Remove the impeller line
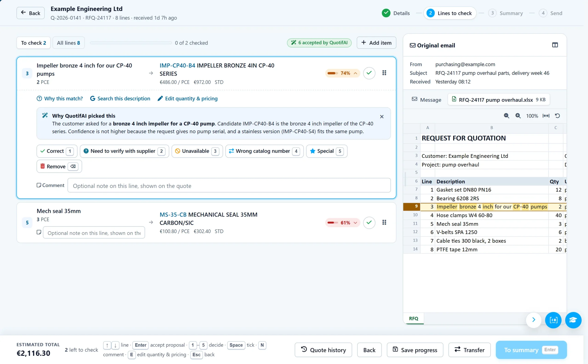Image resolution: width=588 pixels, height=364 pixels. pyautogui.click(x=59, y=166)
